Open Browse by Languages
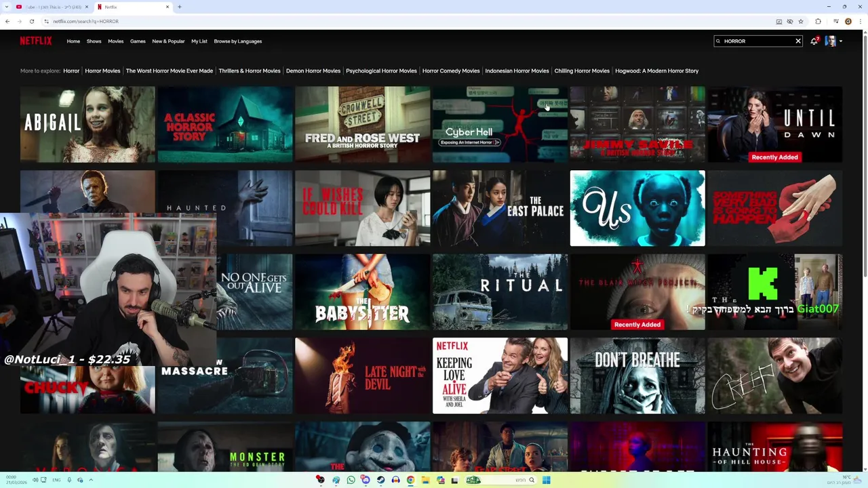Image resolution: width=868 pixels, height=488 pixels. coord(238,41)
